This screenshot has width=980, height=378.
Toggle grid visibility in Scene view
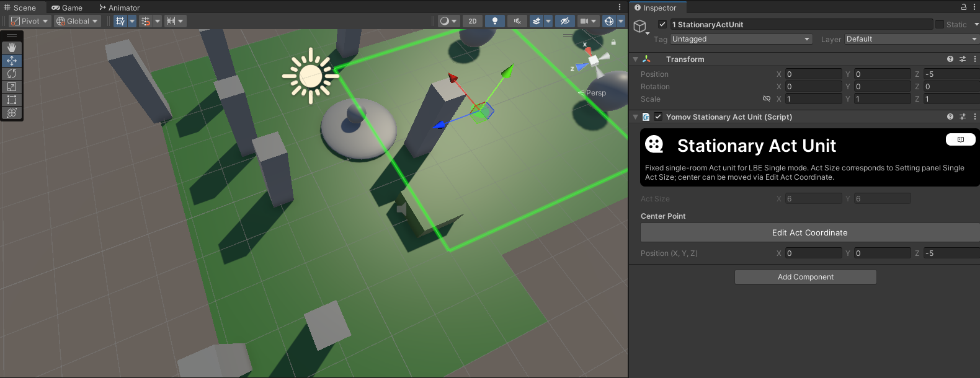coord(120,21)
